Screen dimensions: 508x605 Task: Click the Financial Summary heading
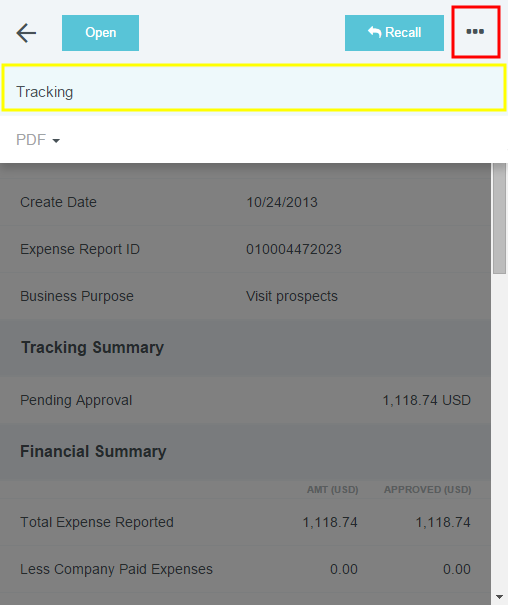93,451
